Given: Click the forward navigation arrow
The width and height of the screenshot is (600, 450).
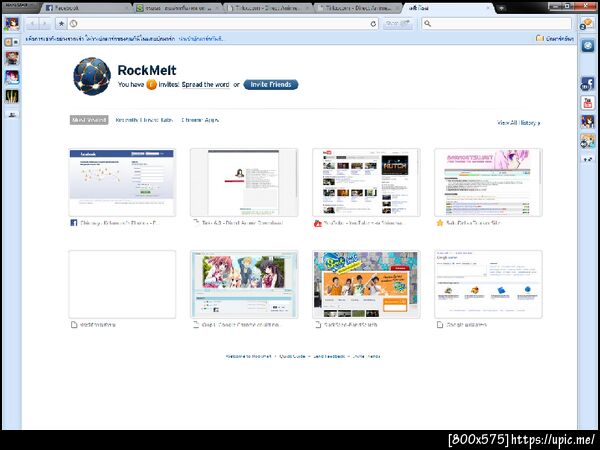Looking at the screenshot, I should 45,24.
